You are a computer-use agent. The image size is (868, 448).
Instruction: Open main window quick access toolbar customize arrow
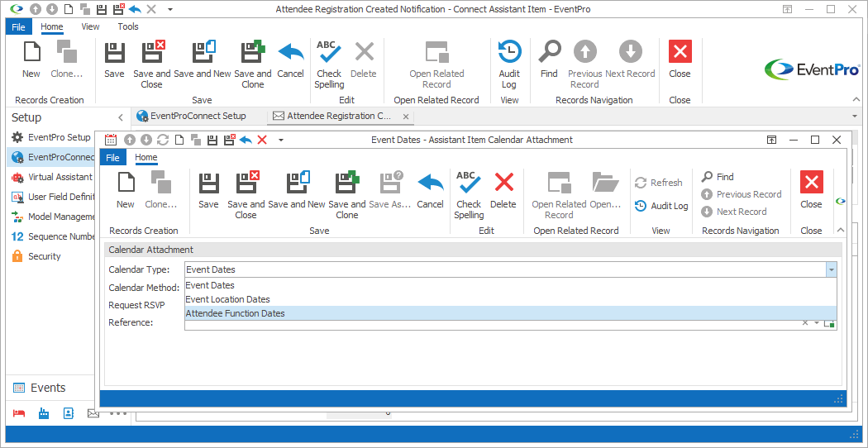(x=170, y=9)
